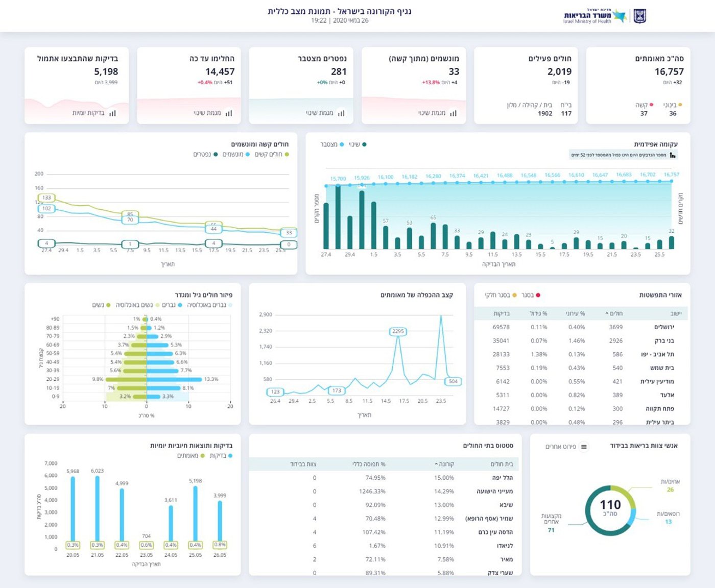Click the 504 end label in the doubling rate chart

(x=454, y=381)
